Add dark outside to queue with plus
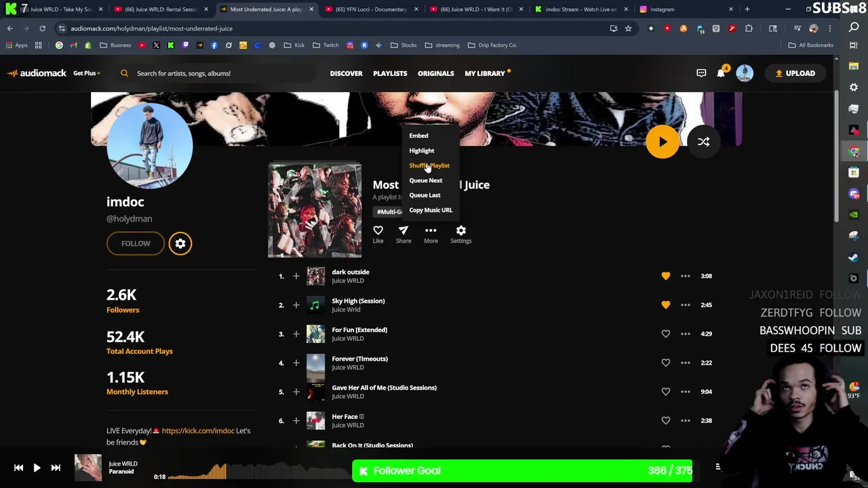 coord(296,276)
